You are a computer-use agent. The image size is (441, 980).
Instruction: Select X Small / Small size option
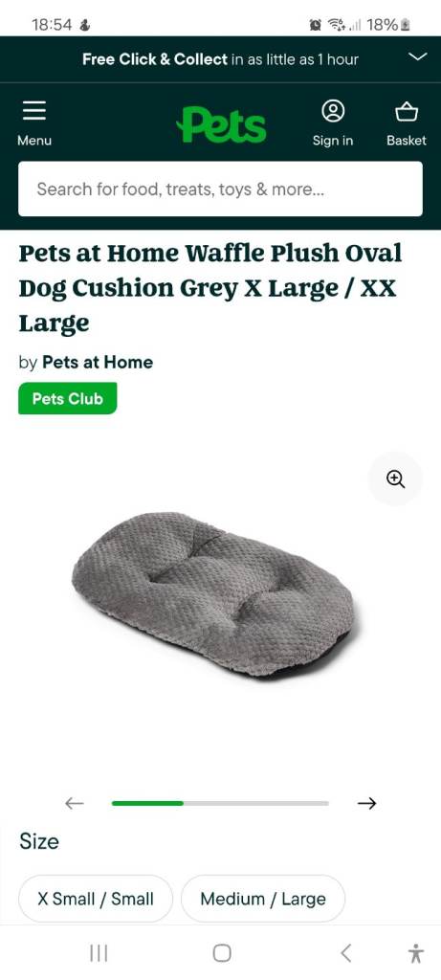[96, 899]
